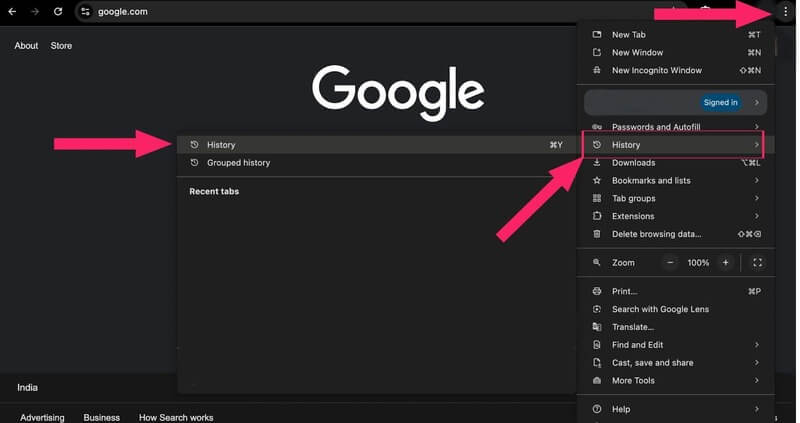
Task: Expand the Tab groups chevron
Action: point(757,198)
